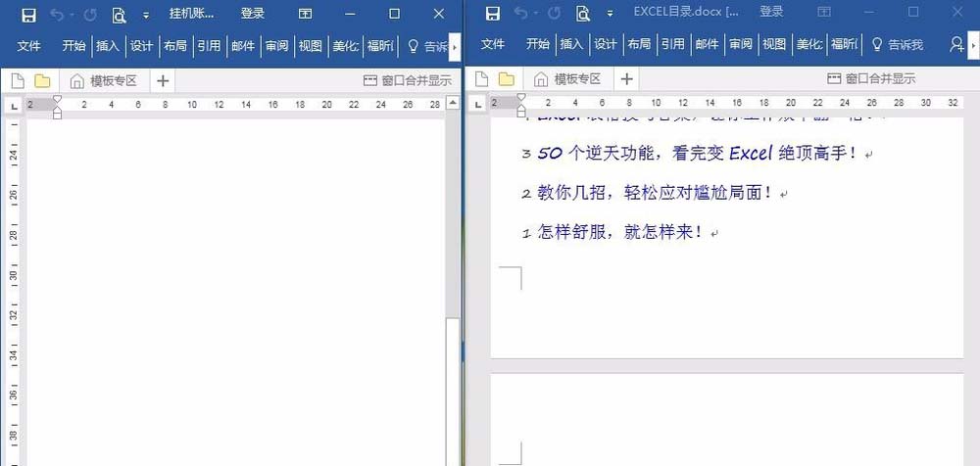Click open folder icon in left tab bar
The image size is (980, 466).
click(x=42, y=80)
